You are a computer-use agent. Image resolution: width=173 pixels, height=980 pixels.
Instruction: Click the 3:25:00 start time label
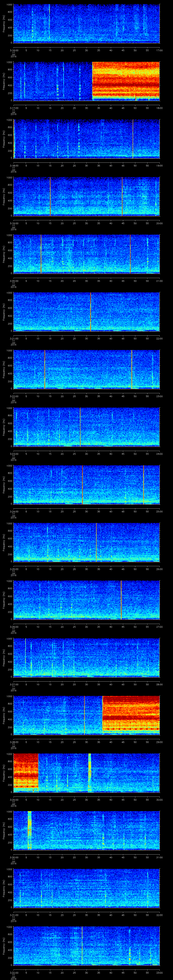tap(14, 569)
